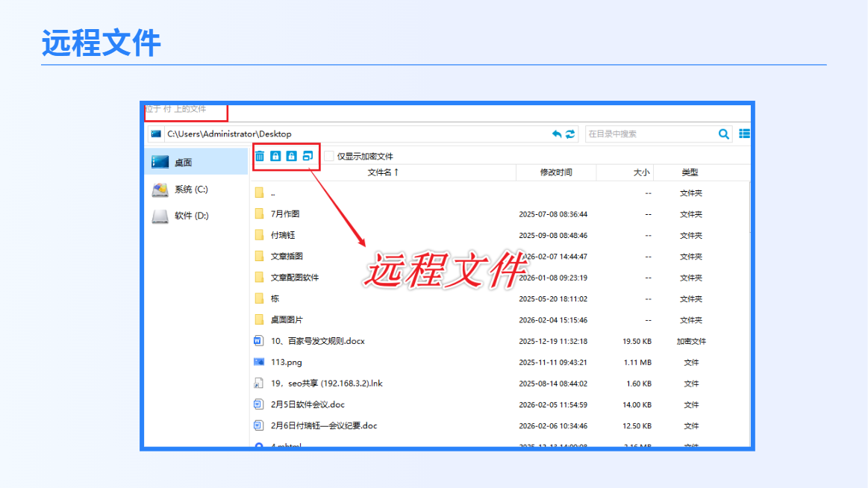The width and height of the screenshot is (868, 488).
Task: Select the 113.png file row
Action: coord(501,363)
